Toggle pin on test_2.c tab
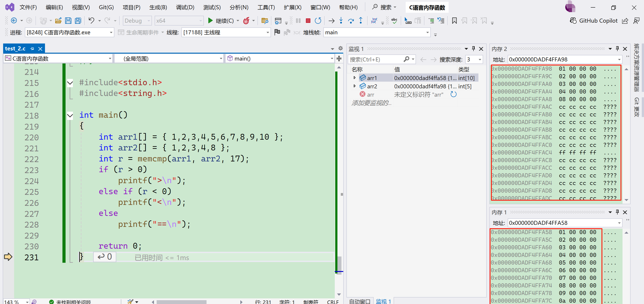The image size is (644, 304). tap(32, 49)
